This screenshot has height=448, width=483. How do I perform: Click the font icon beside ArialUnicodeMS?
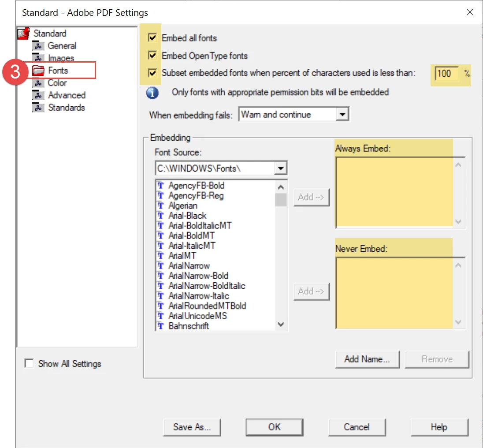(x=161, y=316)
